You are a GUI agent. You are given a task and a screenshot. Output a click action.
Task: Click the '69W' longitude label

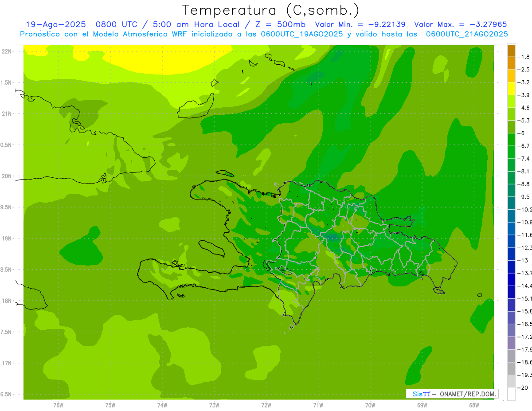click(422, 405)
